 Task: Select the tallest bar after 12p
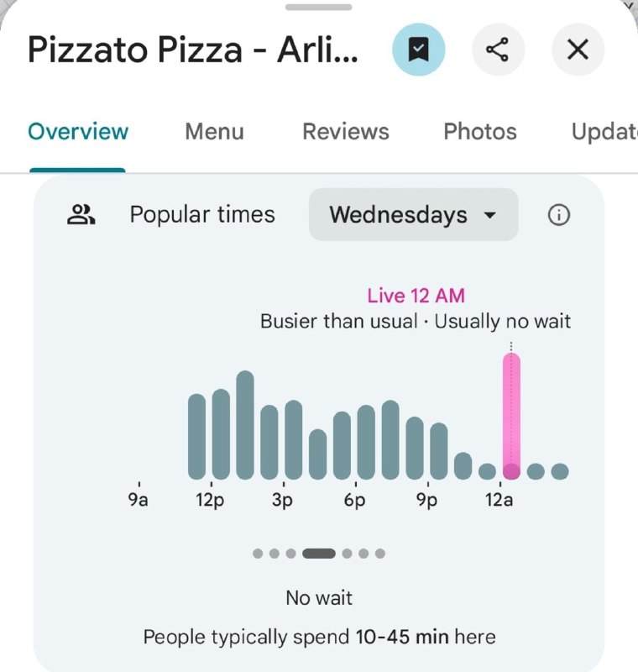[245, 425]
